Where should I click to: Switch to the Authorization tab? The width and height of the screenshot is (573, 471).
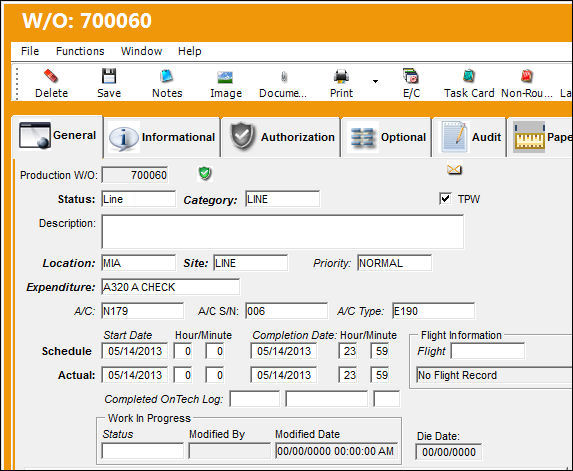point(281,137)
